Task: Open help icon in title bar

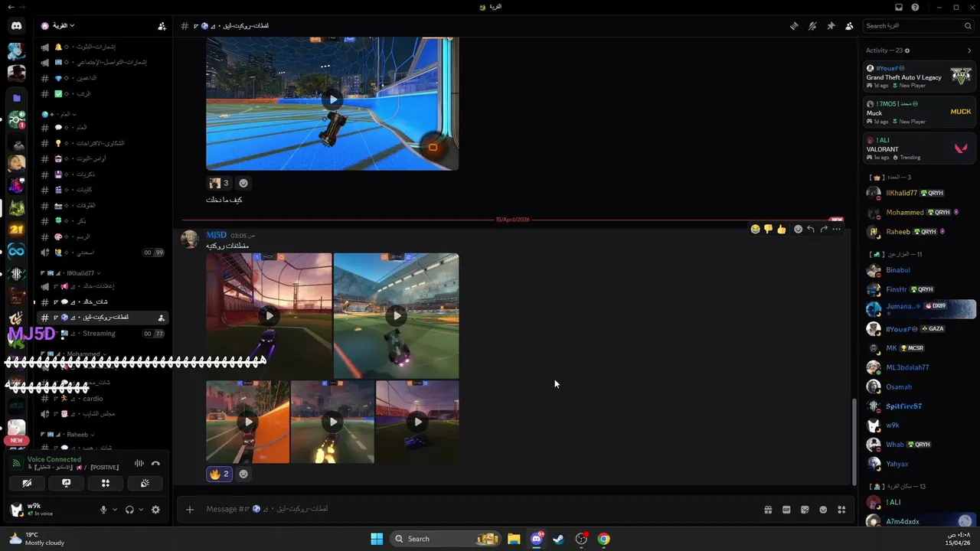Action: tap(915, 7)
